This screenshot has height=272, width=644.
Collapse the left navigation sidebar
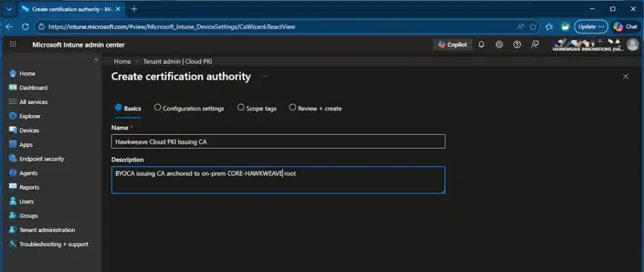[96, 60]
